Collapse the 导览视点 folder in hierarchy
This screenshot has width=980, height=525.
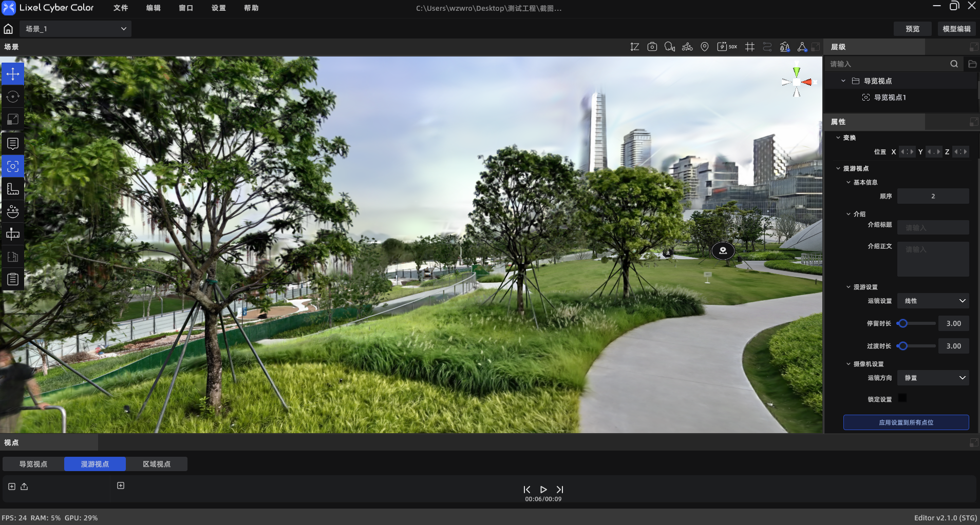point(843,81)
